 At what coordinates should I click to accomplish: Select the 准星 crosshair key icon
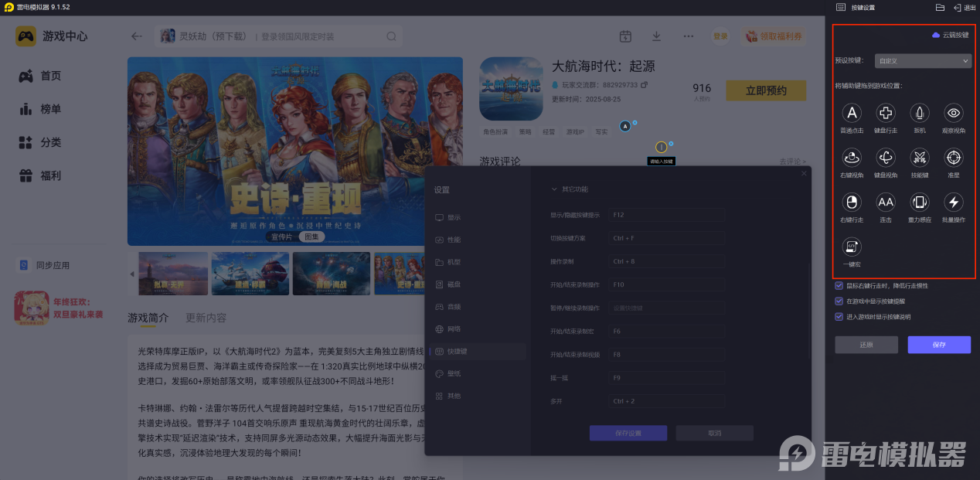tap(954, 158)
